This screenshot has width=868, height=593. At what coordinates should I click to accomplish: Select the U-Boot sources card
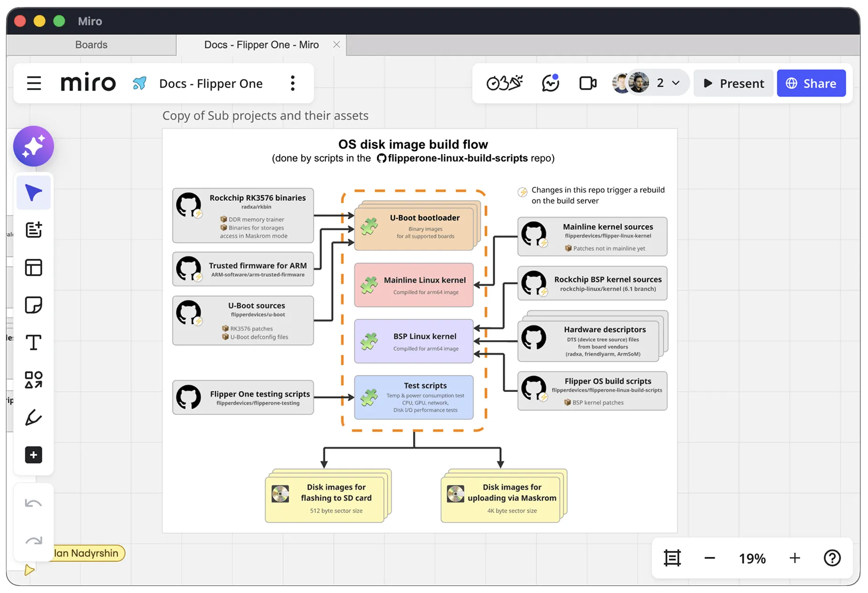click(x=243, y=321)
